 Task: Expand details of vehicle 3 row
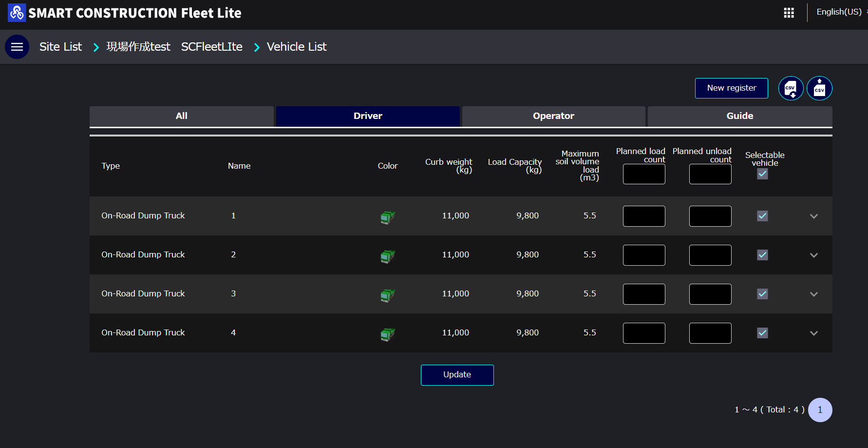pyautogui.click(x=814, y=294)
